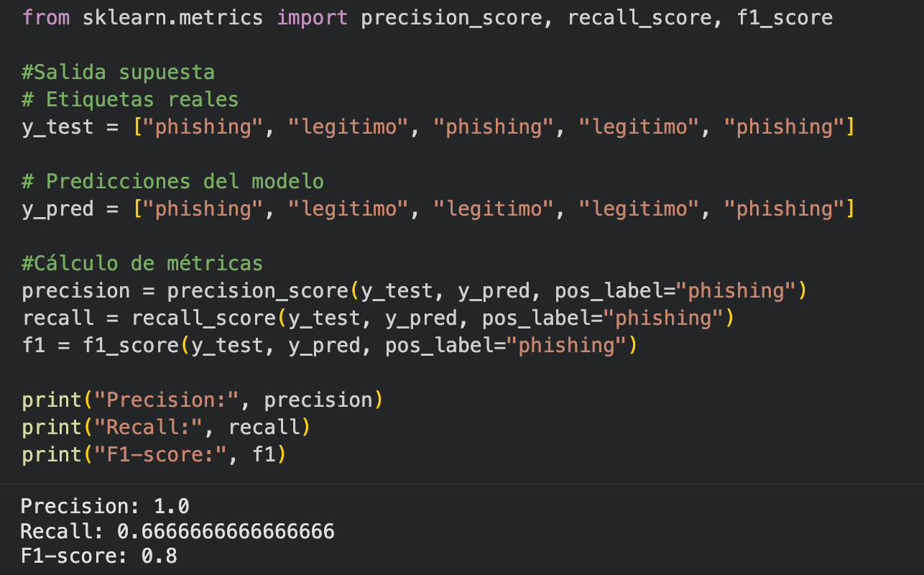Click the print("Recall:") statement
This screenshot has height=575, width=924.
(166, 428)
